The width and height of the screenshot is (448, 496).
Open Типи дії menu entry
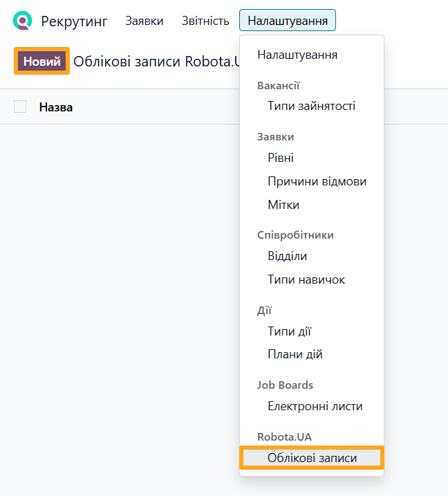[x=312, y=331]
